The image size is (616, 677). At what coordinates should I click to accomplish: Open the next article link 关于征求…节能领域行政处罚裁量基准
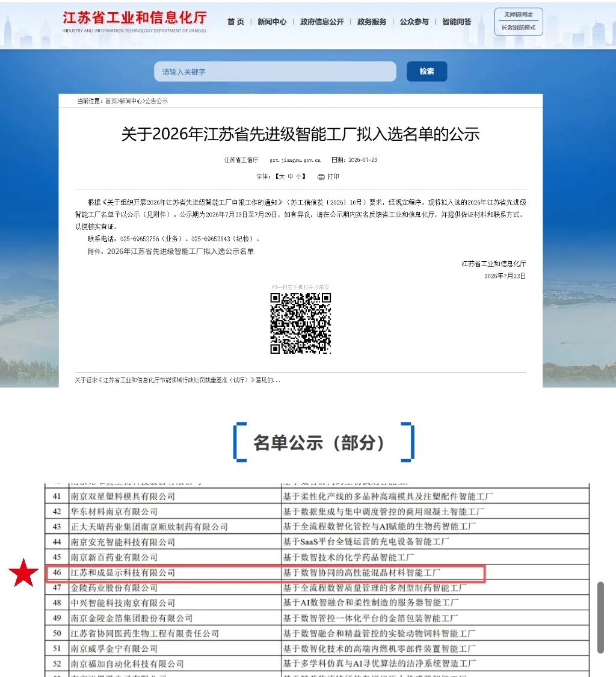pyautogui.click(x=177, y=380)
